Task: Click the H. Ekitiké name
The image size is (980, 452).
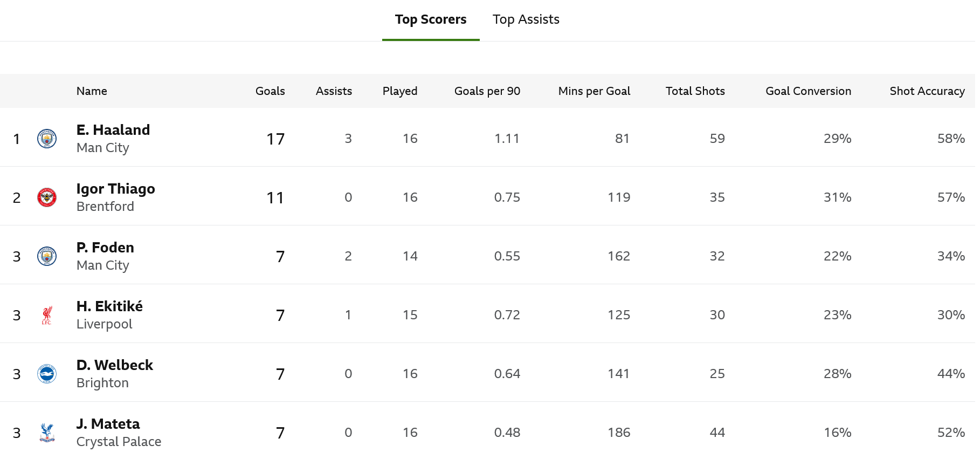Action: [109, 306]
